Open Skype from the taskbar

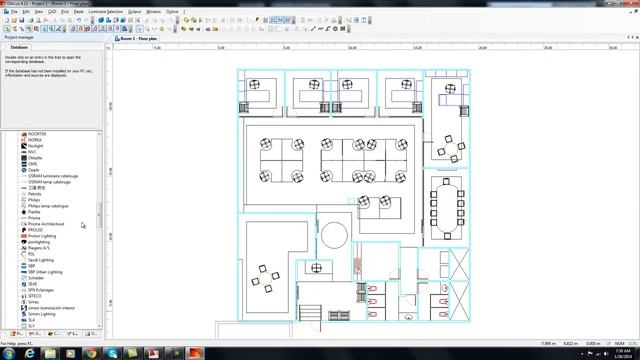coord(112,353)
